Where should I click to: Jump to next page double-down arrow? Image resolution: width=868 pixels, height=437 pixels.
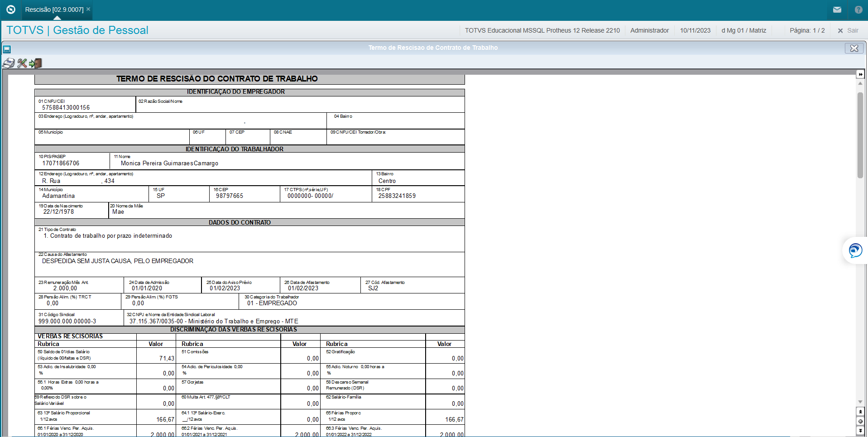coord(860,431)
